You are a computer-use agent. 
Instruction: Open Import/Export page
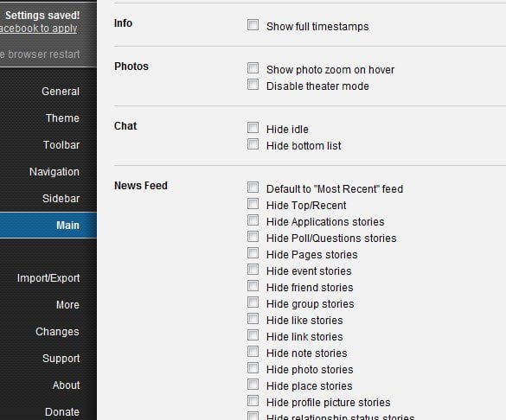(x=48, y=278)
